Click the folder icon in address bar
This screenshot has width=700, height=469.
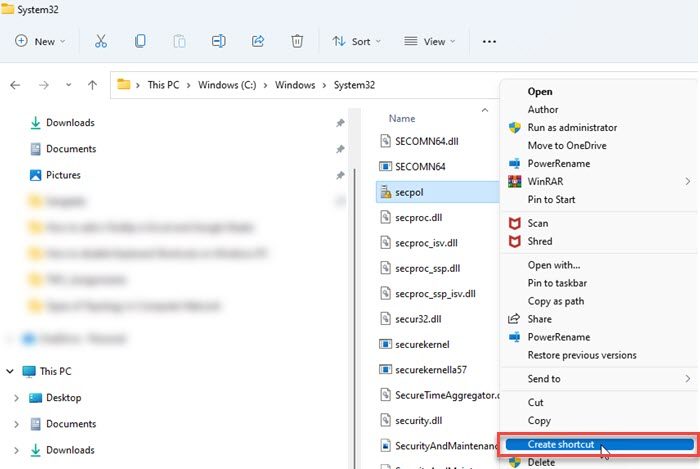tap(124, 84)
